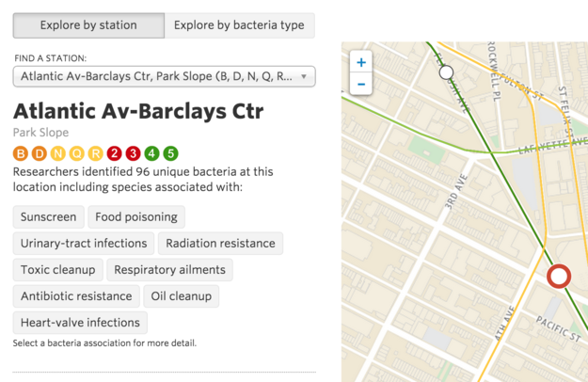Image resolution: width=588 pixels, height=382 pixels.
Task: Choose the Oil cleanup association
Action: tap(182, 296)
